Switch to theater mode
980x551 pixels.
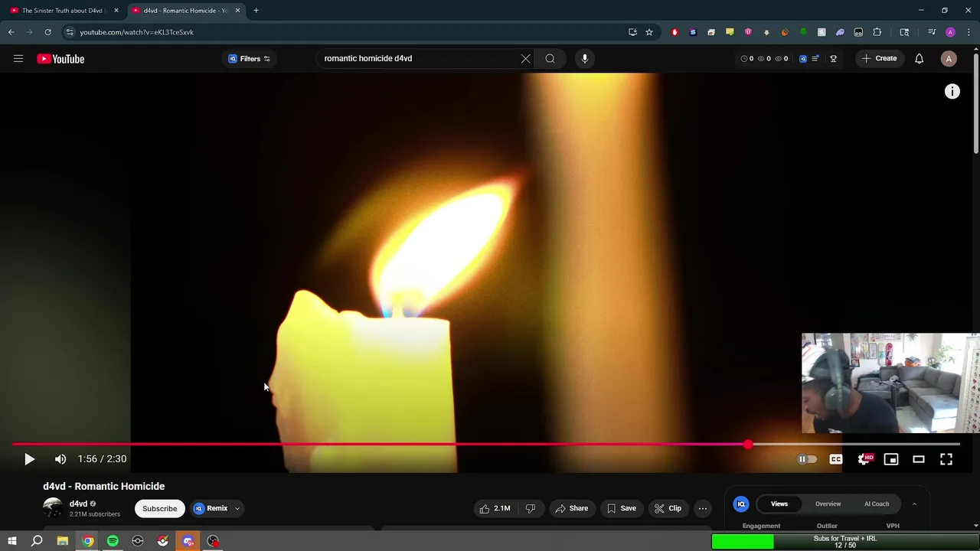(919, 459)
